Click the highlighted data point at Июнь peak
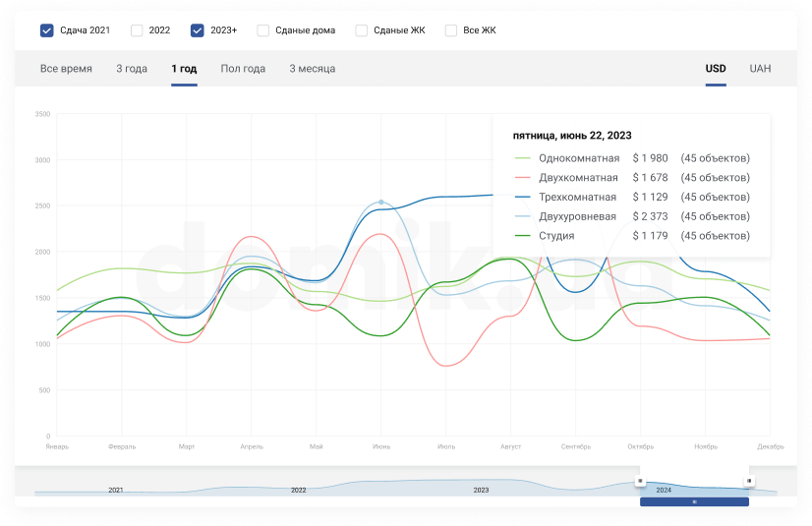The image size is (812, 526). [381, 203]
